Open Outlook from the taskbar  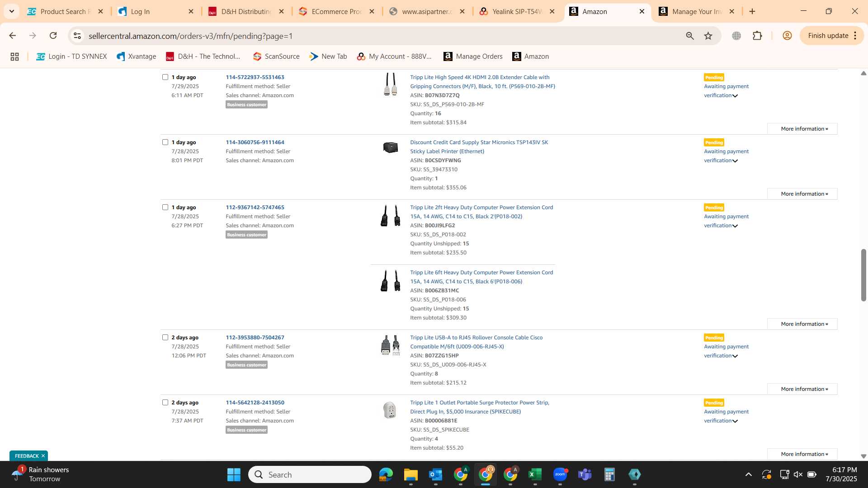tap(435, 474)
